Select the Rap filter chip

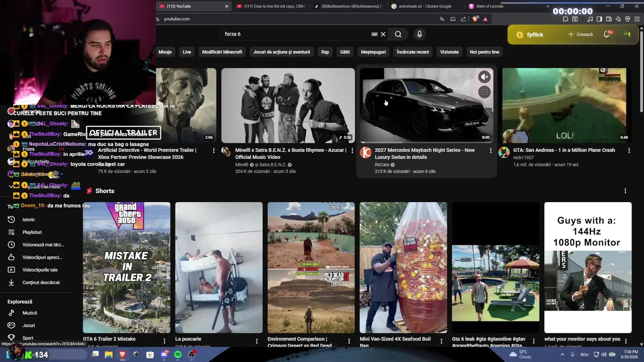325,52
